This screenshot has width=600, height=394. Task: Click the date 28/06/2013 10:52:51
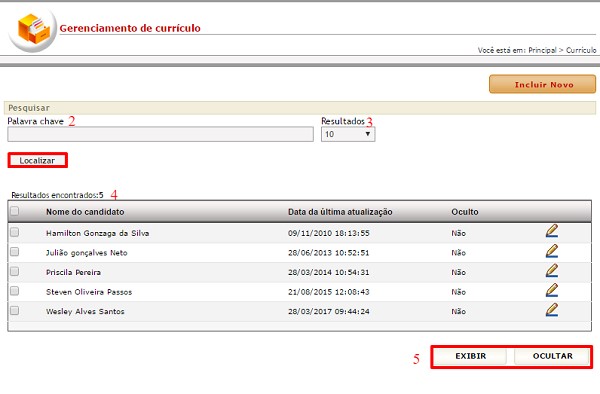coord(329,253)
